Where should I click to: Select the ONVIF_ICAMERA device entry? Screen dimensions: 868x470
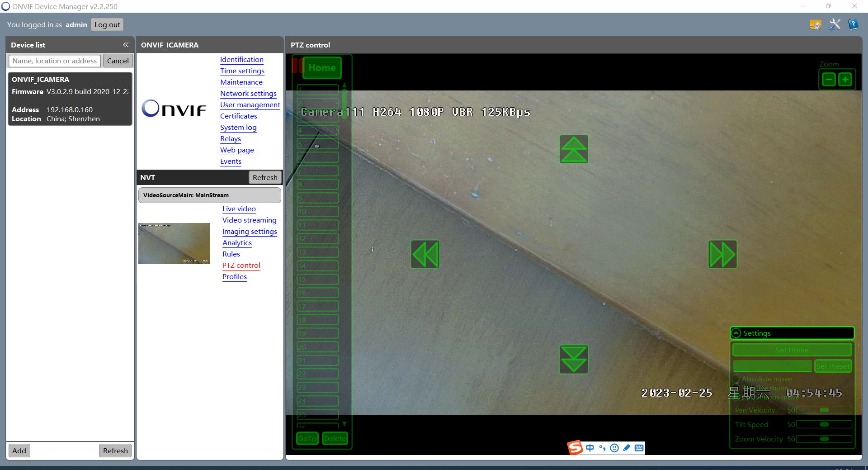pyautogui.click(x=70, y=99)
